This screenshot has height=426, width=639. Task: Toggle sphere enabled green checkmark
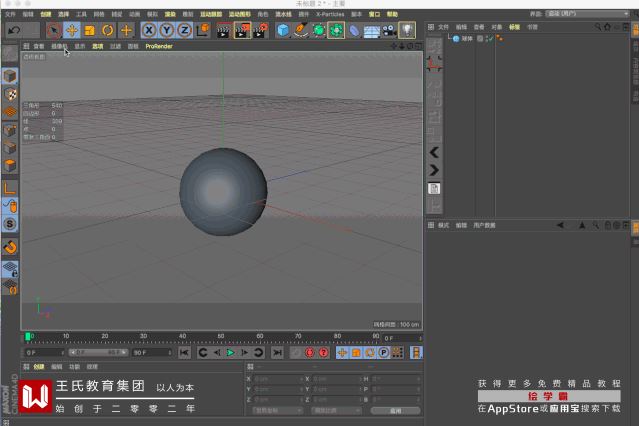[x=489, y=39]
